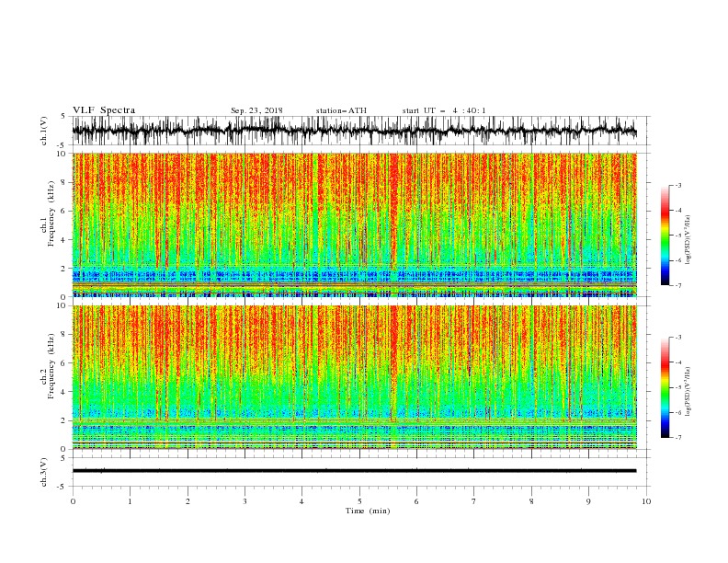Click the lower ch.2 color scale bar
The height and width of the screenshot is (563, 728).
click(x=665, y=387)
